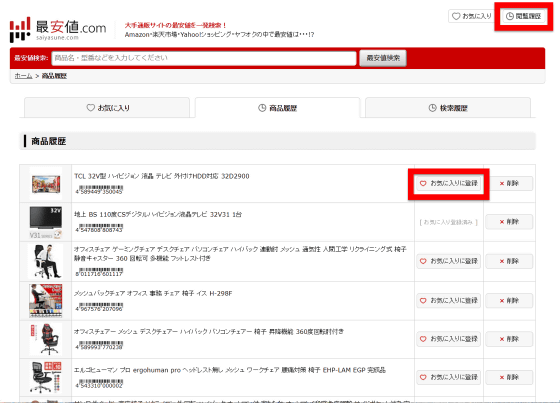This screenshot has width=560, height=403.
Task: Open the 閲覧履歴 button at top right
Action: [x=524, y=16]
